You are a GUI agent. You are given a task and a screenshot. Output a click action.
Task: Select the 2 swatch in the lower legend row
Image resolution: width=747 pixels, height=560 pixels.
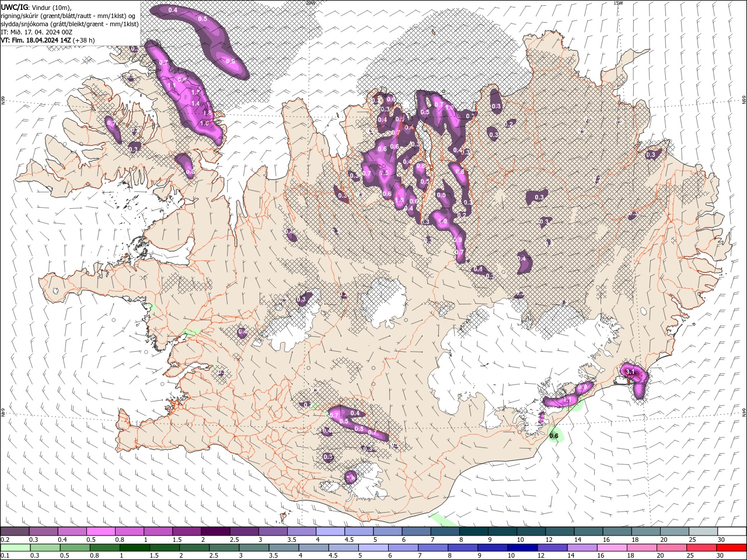194,548
